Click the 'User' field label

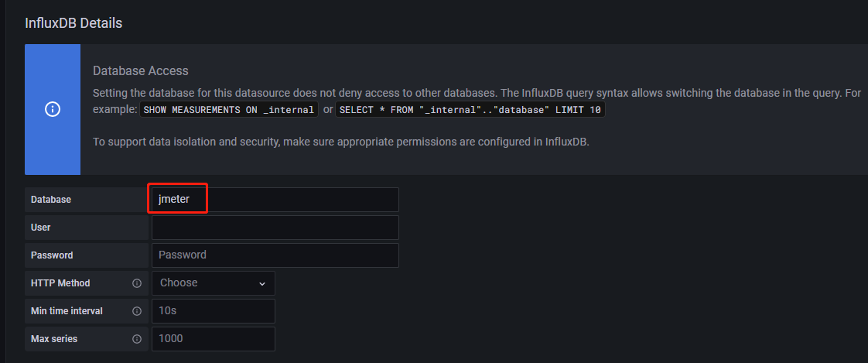41,228
